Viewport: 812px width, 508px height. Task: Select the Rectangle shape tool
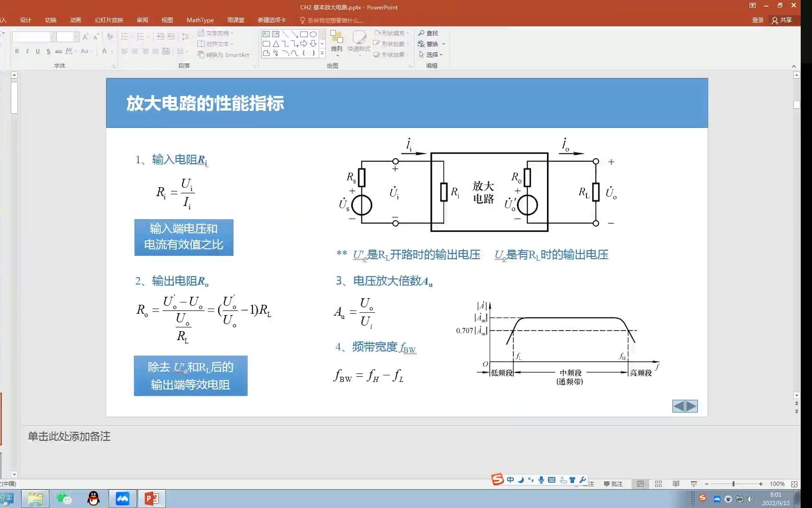[x=304, y=34]
